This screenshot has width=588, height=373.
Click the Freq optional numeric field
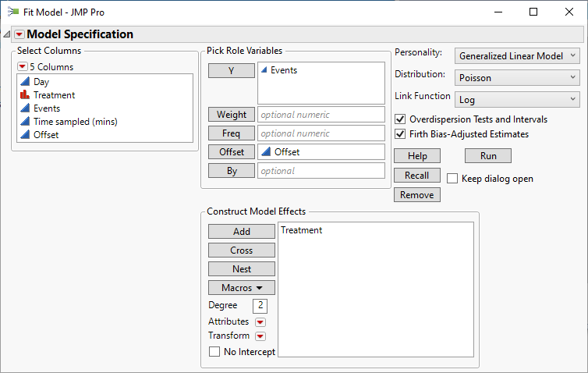[x=321, y=133]
